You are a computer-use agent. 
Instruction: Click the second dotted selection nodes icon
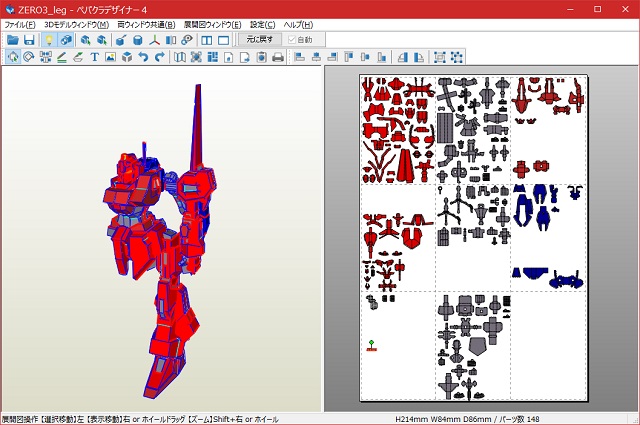point(456,57)
